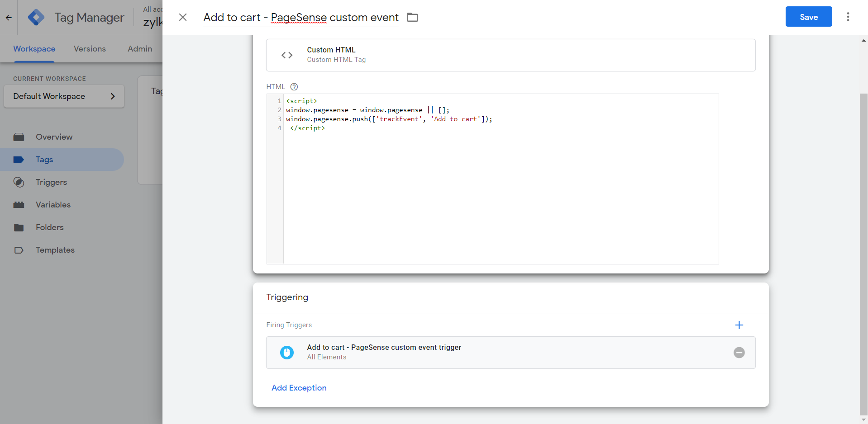Click the CURRENT WORKSPACE label
The image size is (868, 424).
pyautogui.click(x=49, y=79)
